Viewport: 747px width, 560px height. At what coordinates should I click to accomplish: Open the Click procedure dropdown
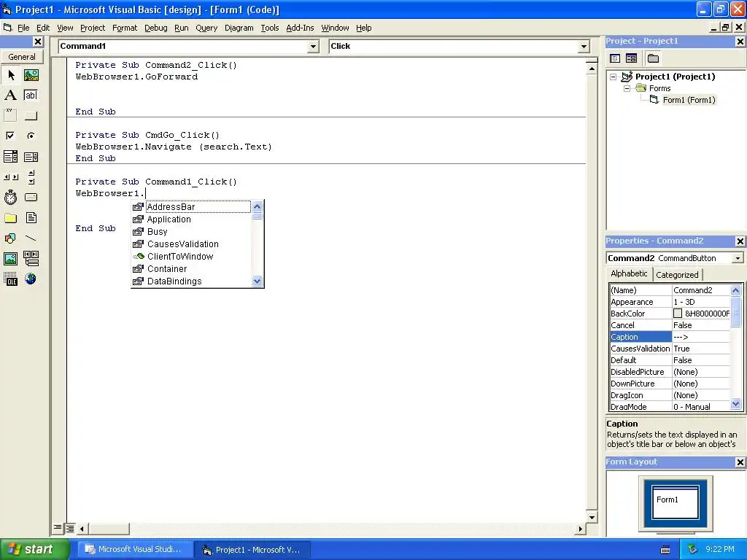(x=584, y=47)
